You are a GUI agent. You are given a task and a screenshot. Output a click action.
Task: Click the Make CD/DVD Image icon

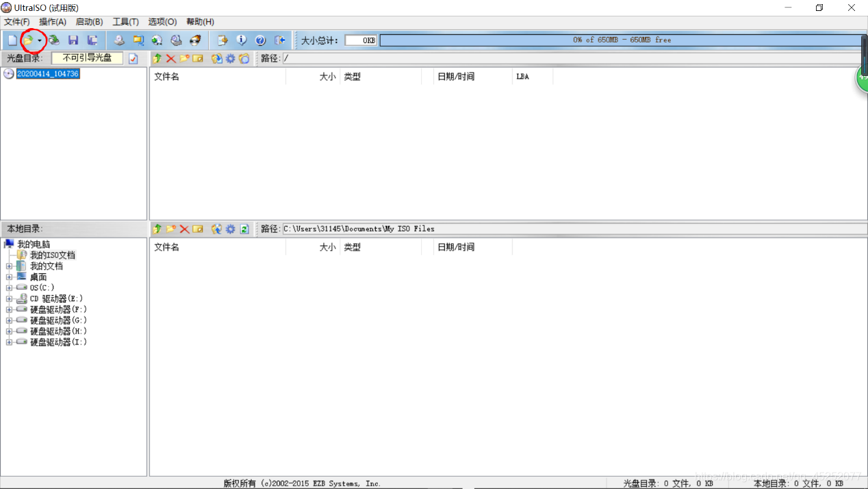[119, 40]
